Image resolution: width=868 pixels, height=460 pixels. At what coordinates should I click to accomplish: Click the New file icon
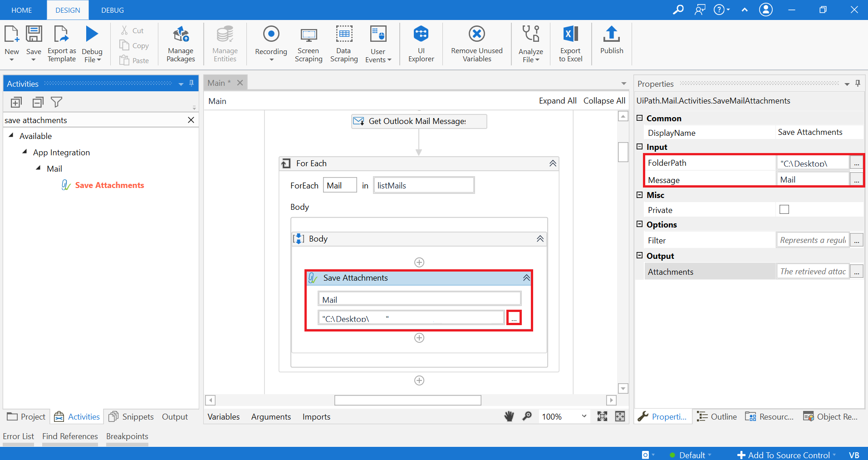[11, 34]
